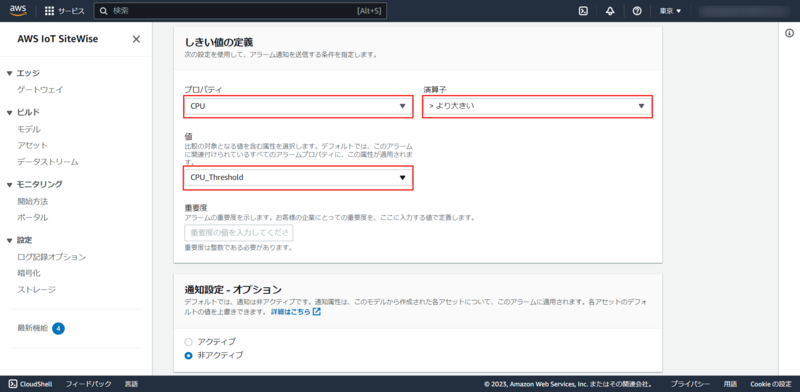This screenshot has width=800, height=392.
Task: Click into the 重要度 value input field
Action: pyautogui.click(x=239, y=233)
